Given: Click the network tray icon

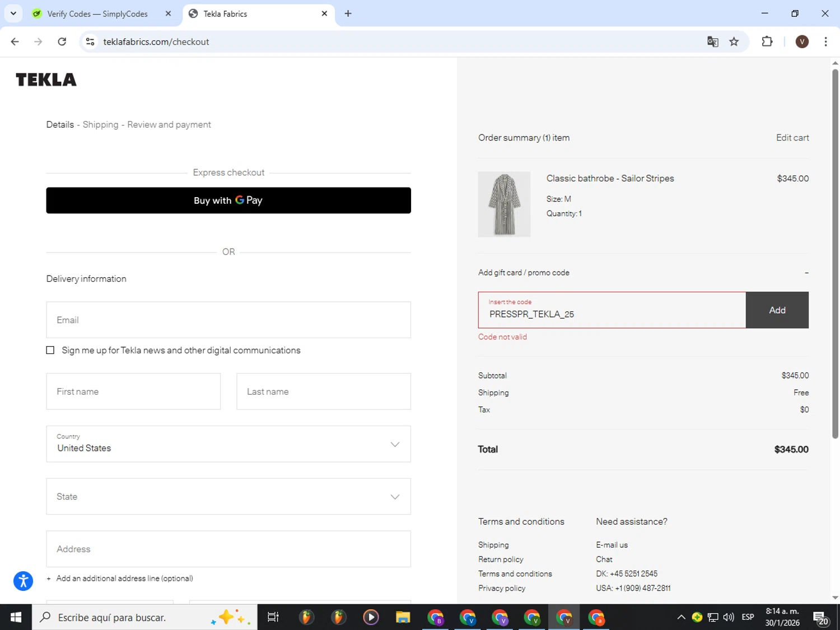Looking at the screenshot, I should point(713,617).
